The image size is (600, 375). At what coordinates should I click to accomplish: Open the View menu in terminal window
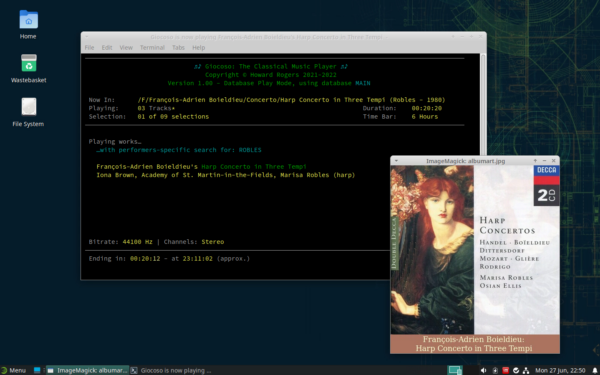pyautogui.click(x=126, y=47)
